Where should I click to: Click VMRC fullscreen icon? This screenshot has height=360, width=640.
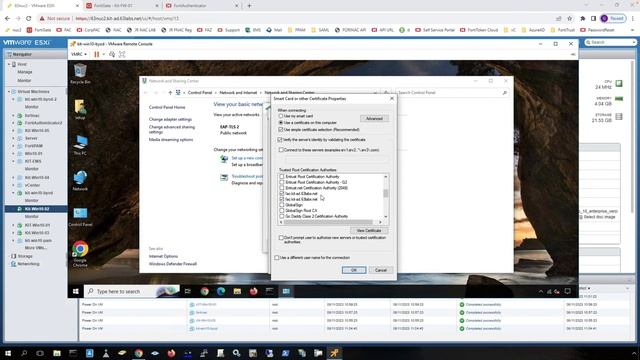pyautogui.click(x=122, y=54)
